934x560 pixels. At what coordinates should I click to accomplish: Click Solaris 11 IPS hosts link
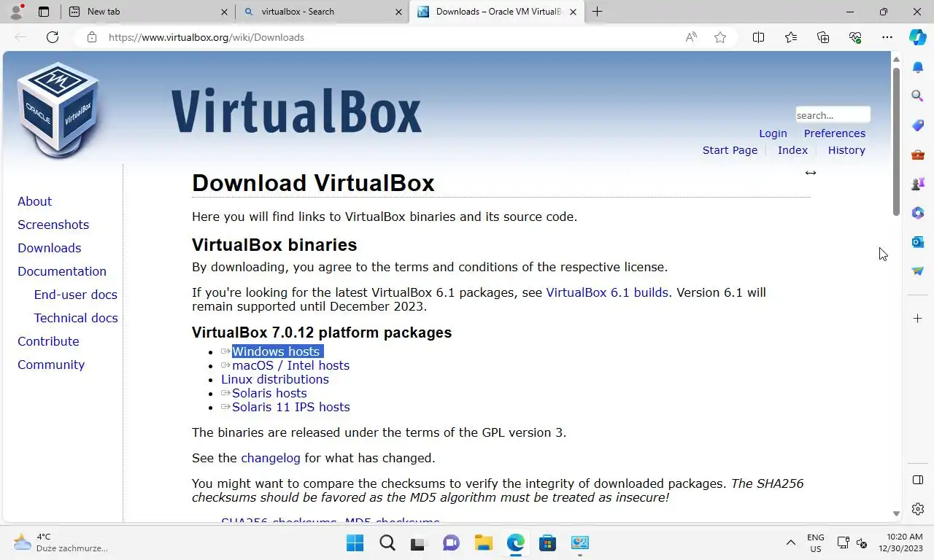click(x=290, y=407)
